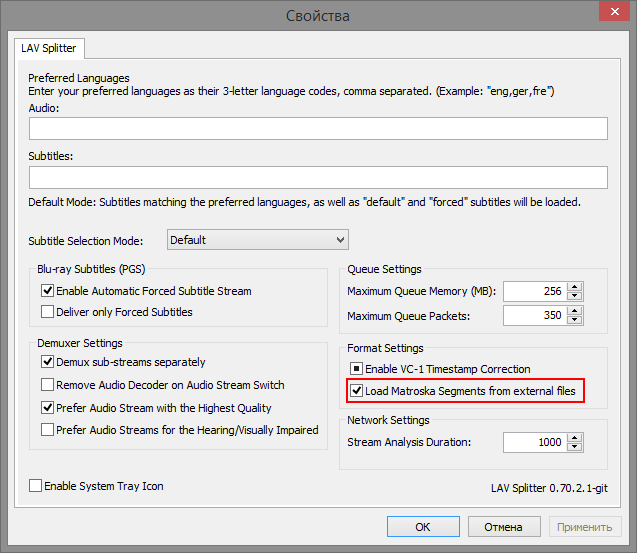Click the Maximum Queue Memory value field
637x553 pixels.
click(x=534, y=291)
